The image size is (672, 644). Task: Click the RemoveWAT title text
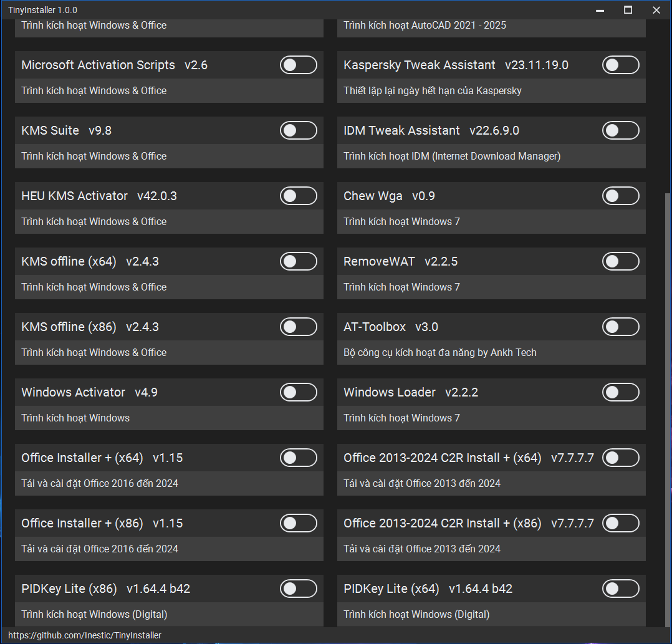(379, 261)
